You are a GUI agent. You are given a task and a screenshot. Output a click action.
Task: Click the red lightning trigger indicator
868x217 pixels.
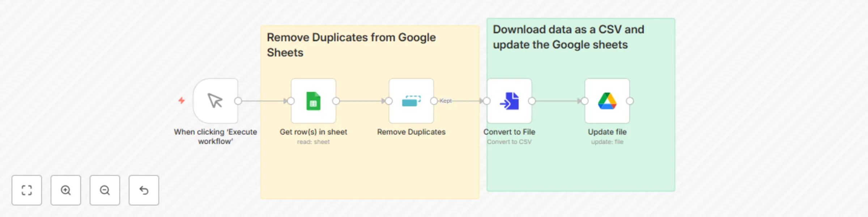tap(182, 100)
